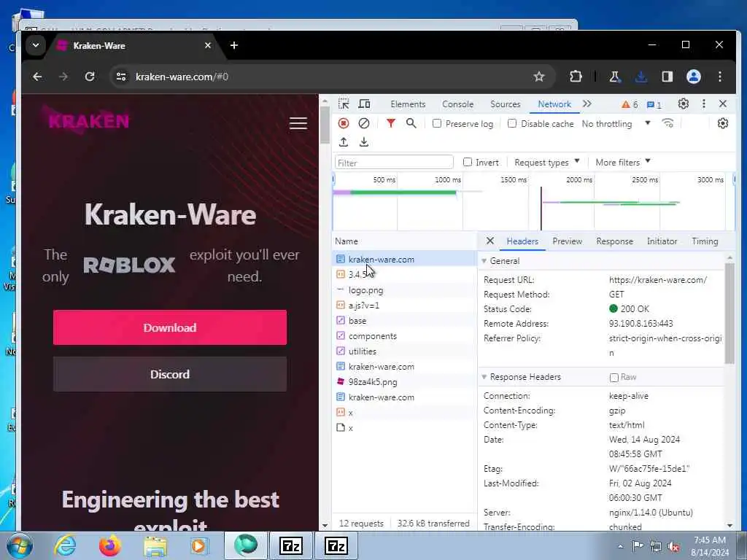747x560 pixels.
Task: Click the inspect element picker icon
Action: (x=344, y=104)
